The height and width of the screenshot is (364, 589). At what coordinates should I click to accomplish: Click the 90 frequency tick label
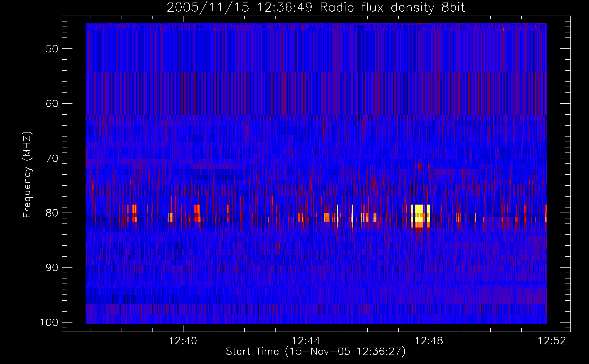coord(52,268)
